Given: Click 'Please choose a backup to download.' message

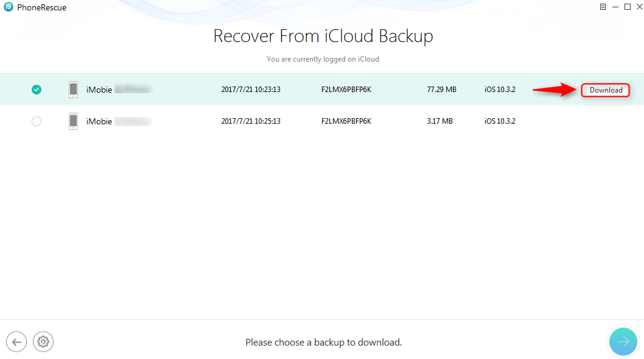Looking at the screenshot, I should click(324, 342).
